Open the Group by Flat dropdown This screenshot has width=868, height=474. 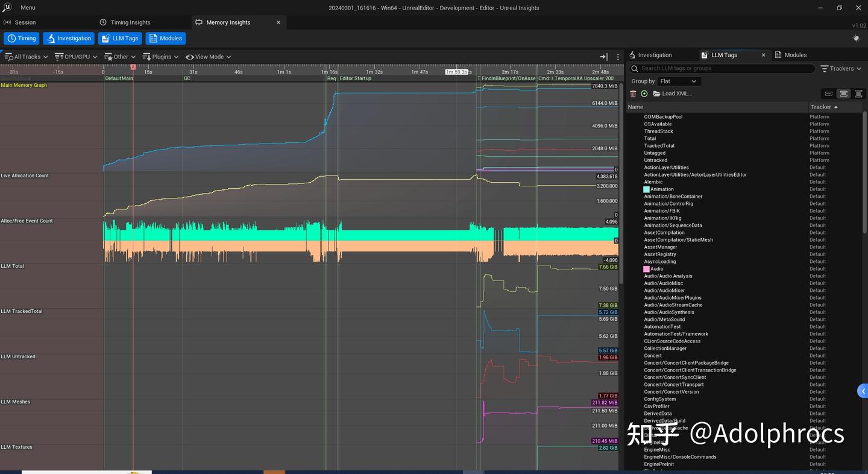click(x=678, y=81)
